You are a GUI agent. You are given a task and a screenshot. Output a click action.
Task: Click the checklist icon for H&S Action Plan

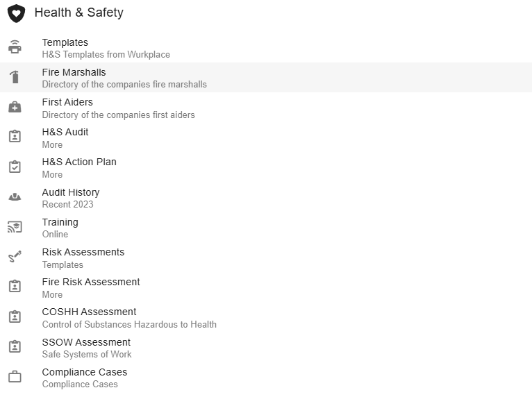(15, 167)
